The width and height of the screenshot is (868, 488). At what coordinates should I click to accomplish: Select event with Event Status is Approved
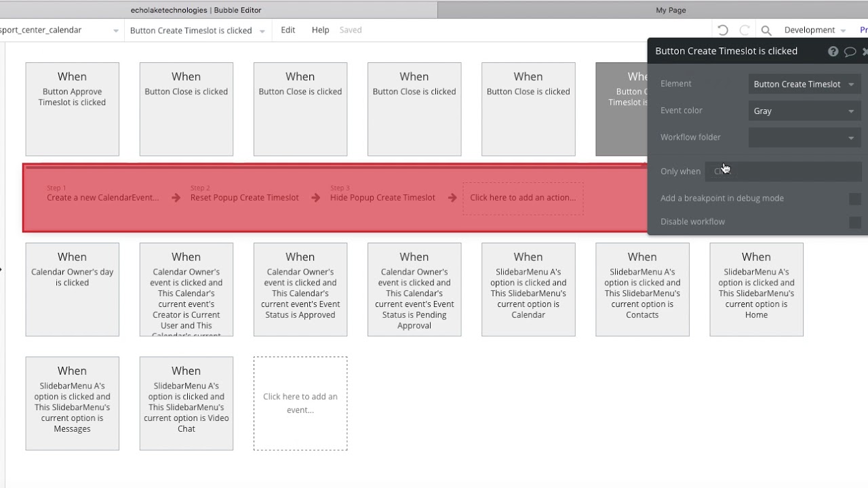click(300, 289)
